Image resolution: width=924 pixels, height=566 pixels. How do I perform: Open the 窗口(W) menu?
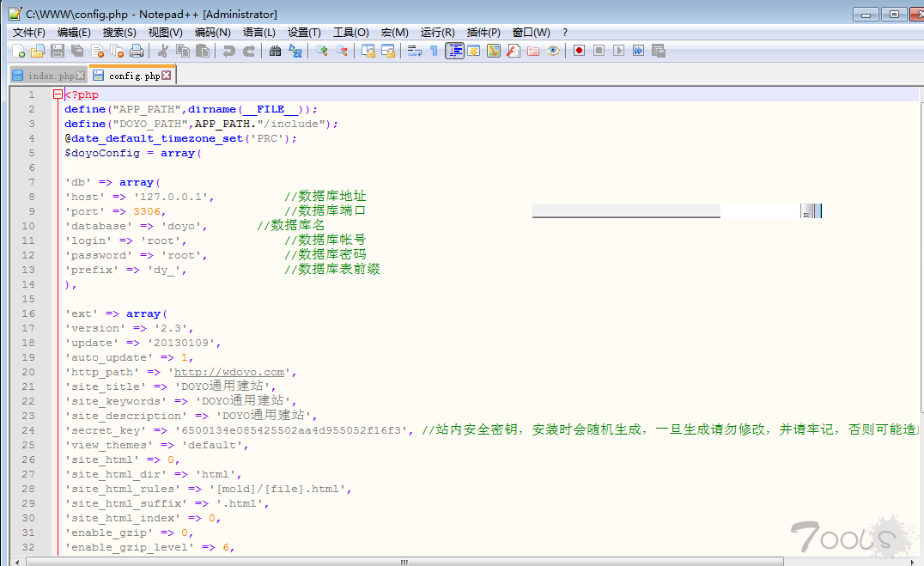click(532, 33)
